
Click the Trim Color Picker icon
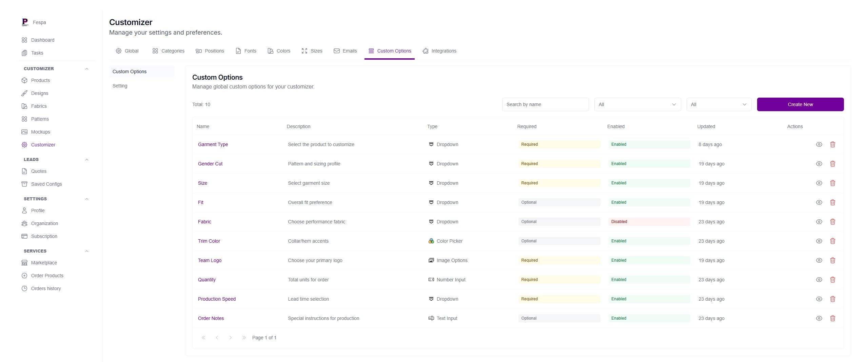[431, 241]
